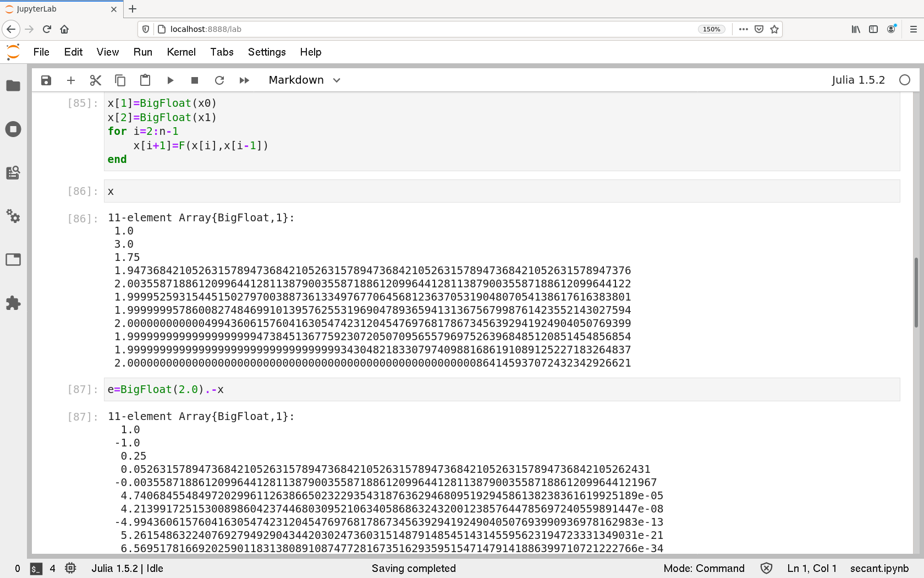Viewport: 924px width, 578px height.
Task: Open the Extension Manager puzzle icon
Action: (x=13, y=303)
